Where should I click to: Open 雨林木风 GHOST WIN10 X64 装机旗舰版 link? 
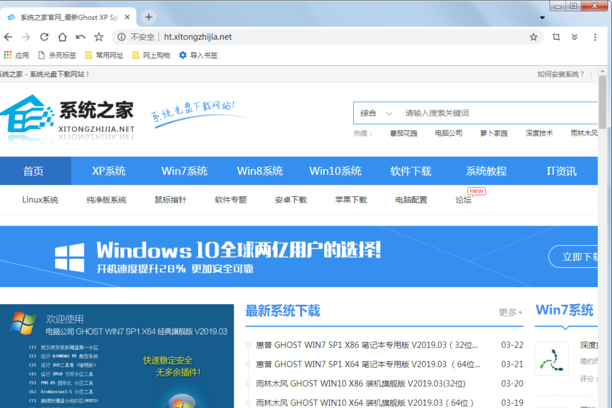click(365, 403)
